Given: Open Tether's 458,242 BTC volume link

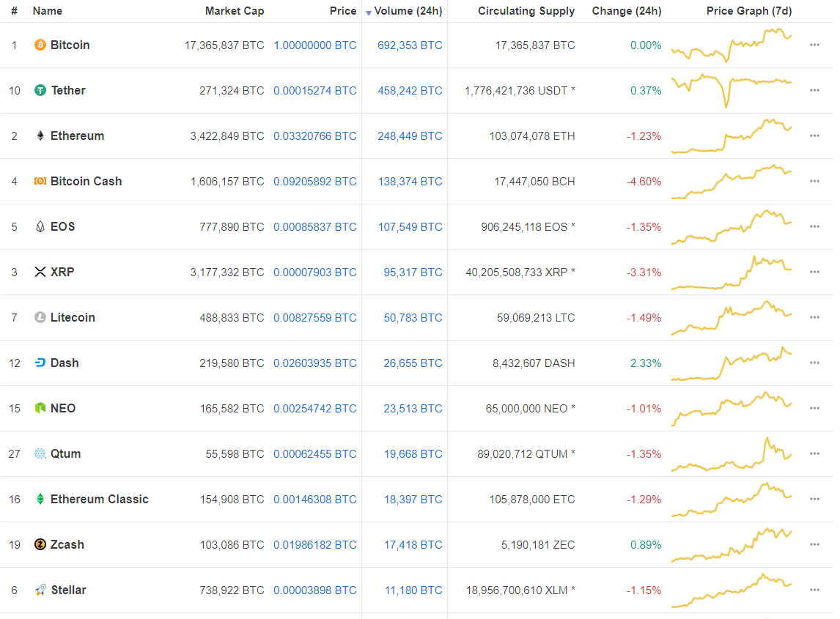Looking at the screenshot, I should (x=410, y=91).
